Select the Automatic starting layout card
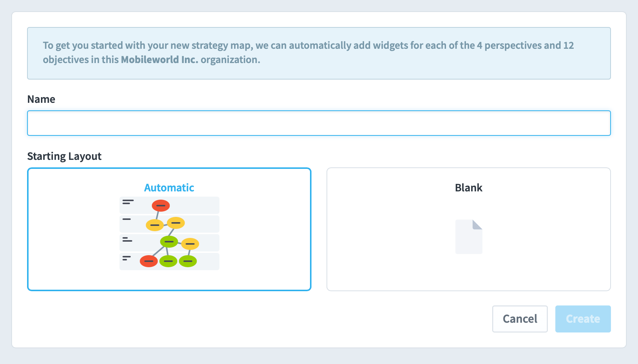Viewport: 638px width, 364px height. (x=169, y=229)
